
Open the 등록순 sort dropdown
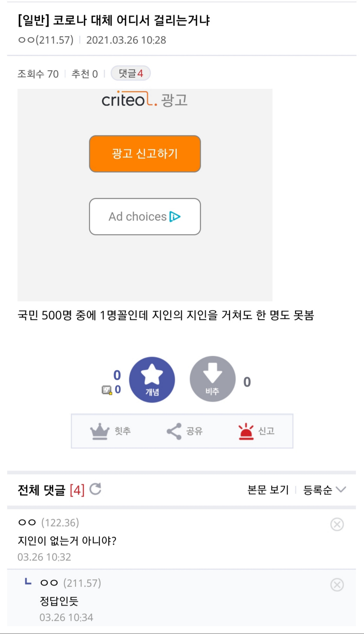click(324, 490)
